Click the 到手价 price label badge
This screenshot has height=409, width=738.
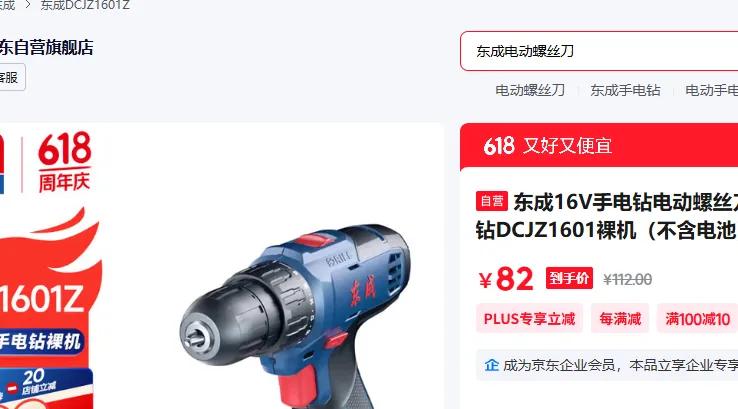pos(569,278)
